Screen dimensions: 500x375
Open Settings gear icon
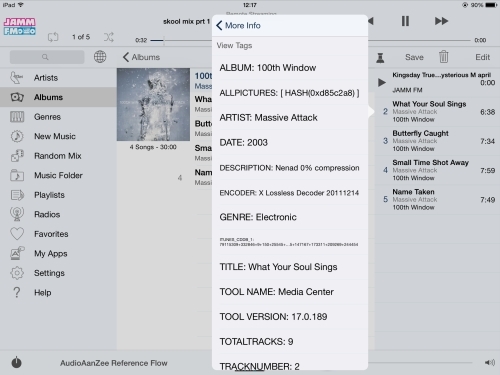click(17, 273)
